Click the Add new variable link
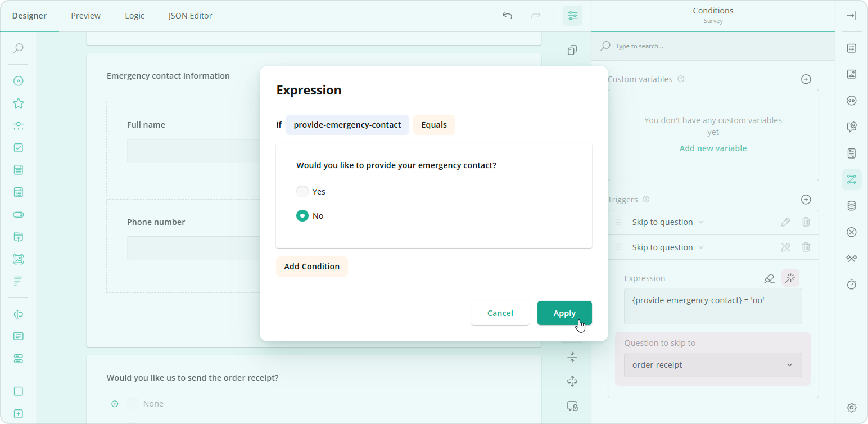This screenshot has height=424, width=868. pyautogui.click(x=712, y=148)
